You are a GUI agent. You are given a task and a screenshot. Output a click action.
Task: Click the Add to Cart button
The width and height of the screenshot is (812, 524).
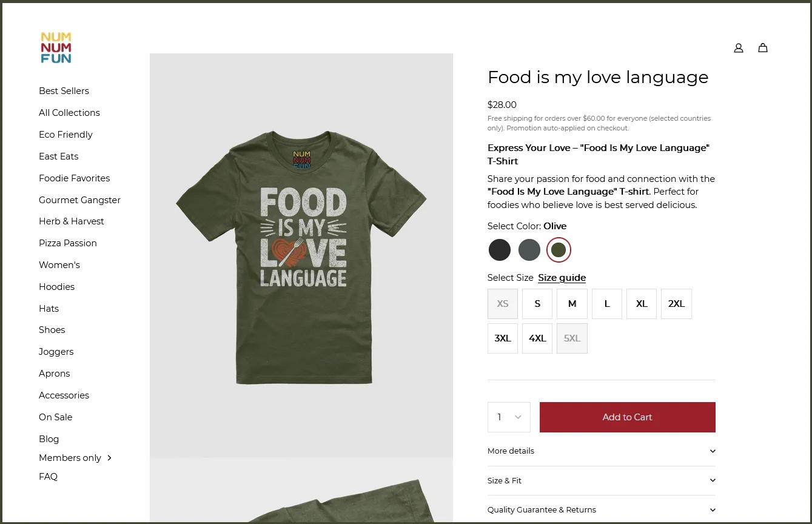(x=627, y=417)
